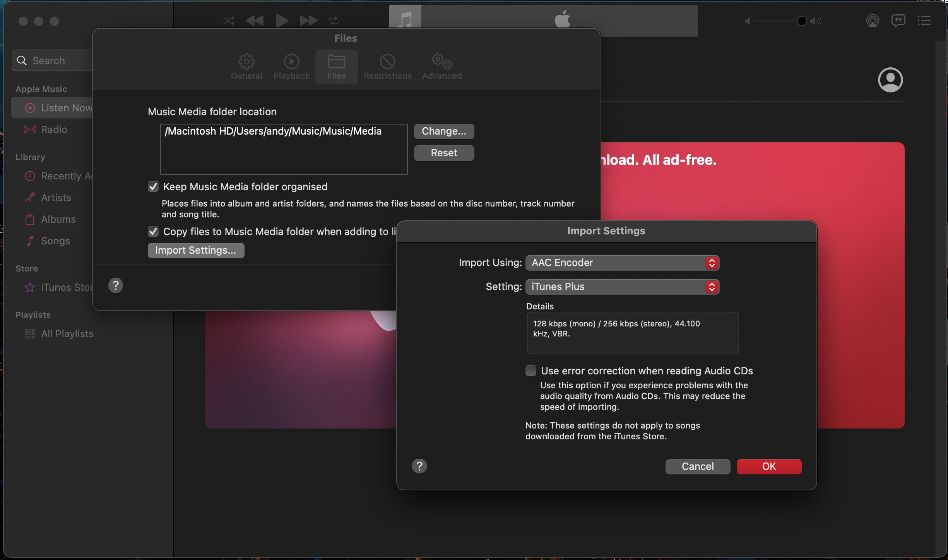
Task: Confirm import settings with OK
Action: coord(768,466)
